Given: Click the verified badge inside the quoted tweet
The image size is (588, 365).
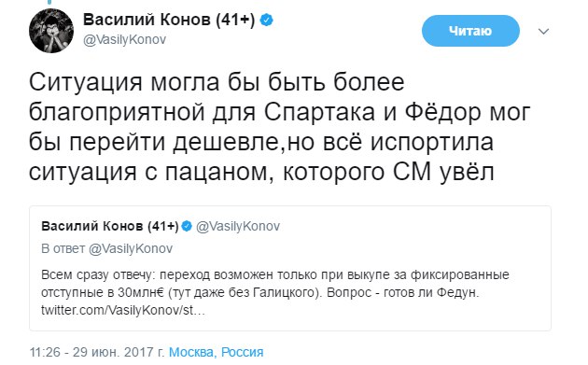Looking at the screenshot, I should 187,226.
